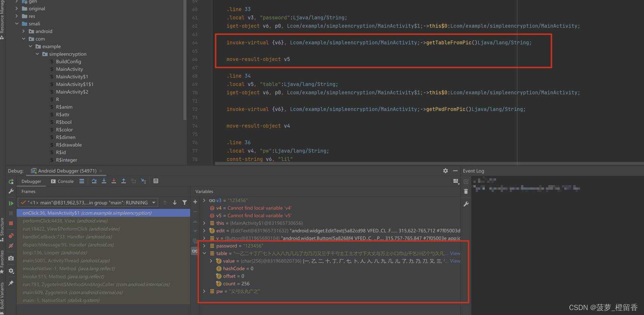Toggle show watches in variables glasses icon
This screenshot has height=315, width=644.
[195, 251]
